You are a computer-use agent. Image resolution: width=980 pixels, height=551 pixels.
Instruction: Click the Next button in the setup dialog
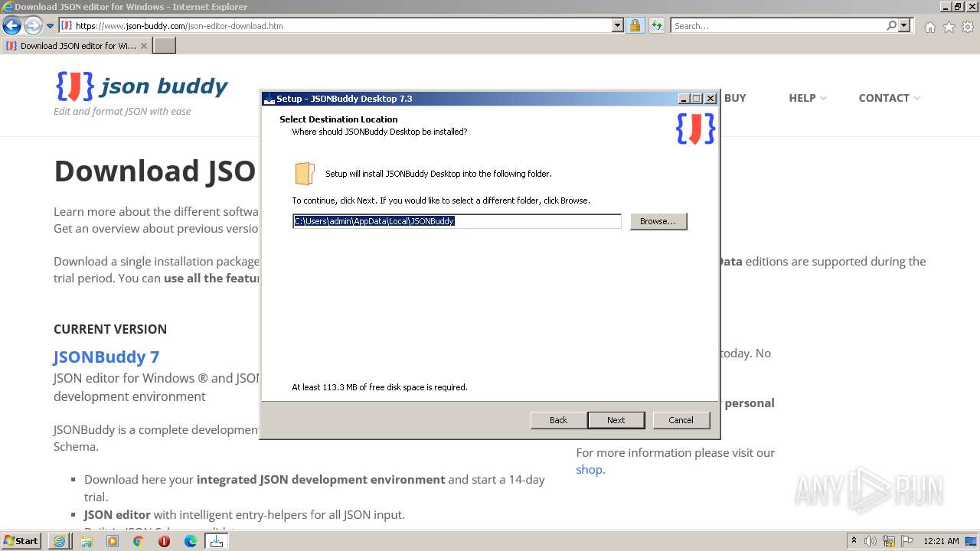tap(616, 420)
